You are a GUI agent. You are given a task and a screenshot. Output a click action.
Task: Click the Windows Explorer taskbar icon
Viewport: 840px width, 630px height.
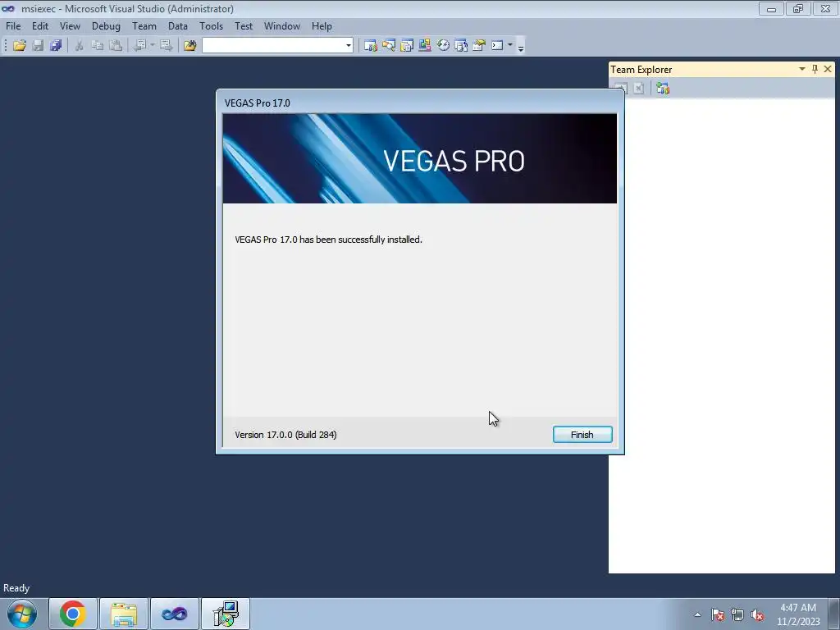tap(124, 614)
